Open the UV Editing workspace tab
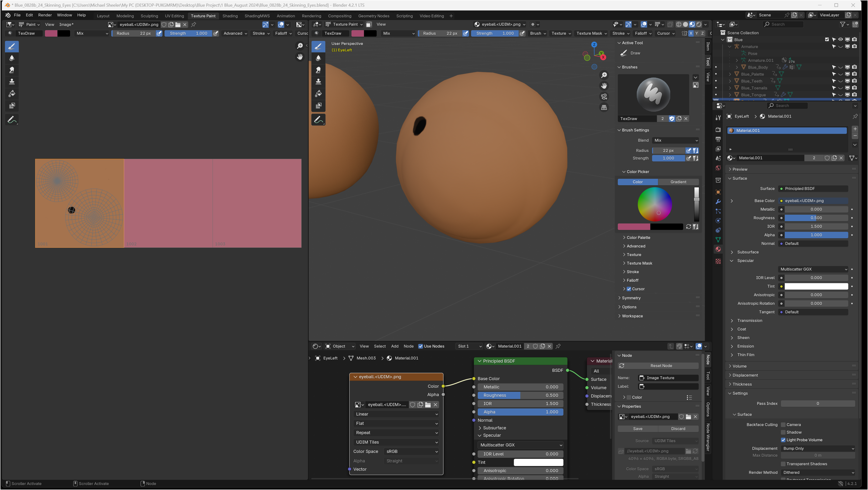868x490 pixels. 174,16
